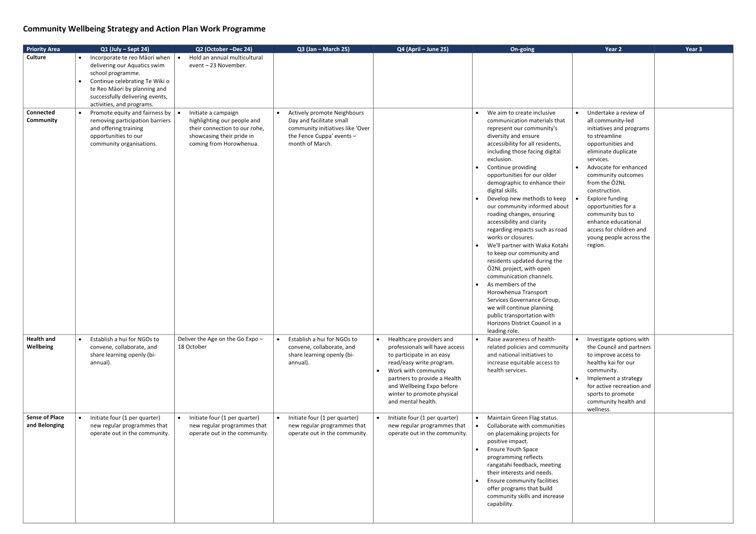The image size is (756, 534).
Task: Click 'Raise awareness of health-related policies' bullet
Action: click(x=528, y=355)
